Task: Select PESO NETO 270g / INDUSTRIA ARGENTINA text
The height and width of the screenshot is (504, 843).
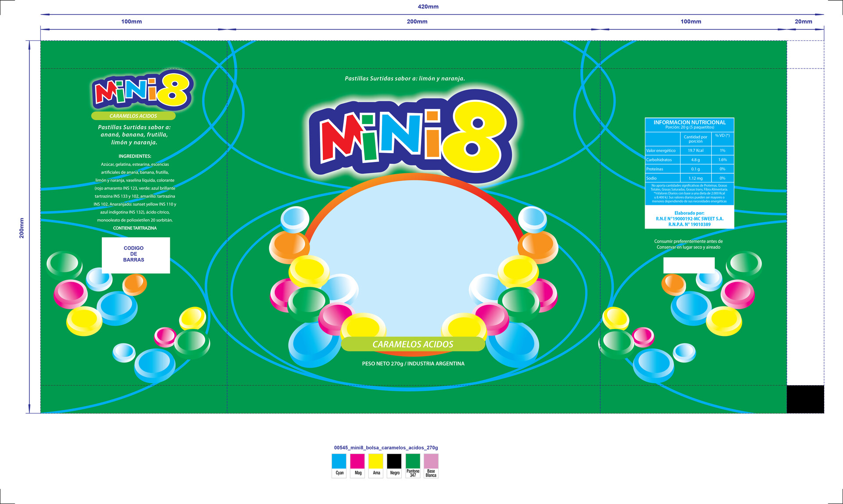Action: [x=413, y=364]
